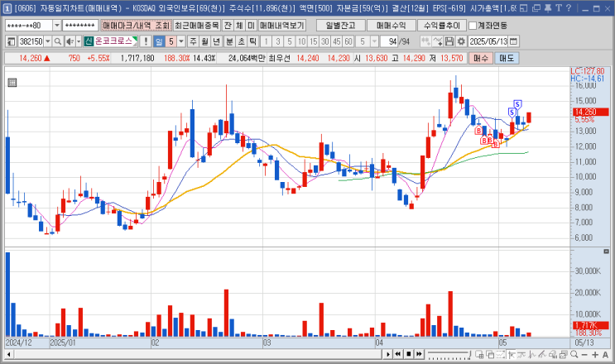Click the play step arrow at scrollbar end
615x364 pixels.
point(387,354)
